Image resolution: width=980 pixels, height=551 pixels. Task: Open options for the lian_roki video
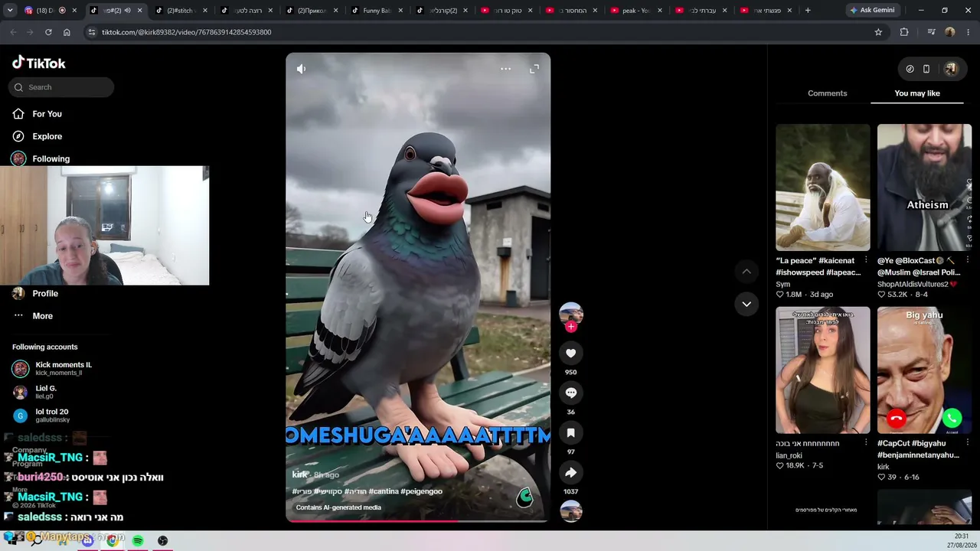[x=866, y=443]
